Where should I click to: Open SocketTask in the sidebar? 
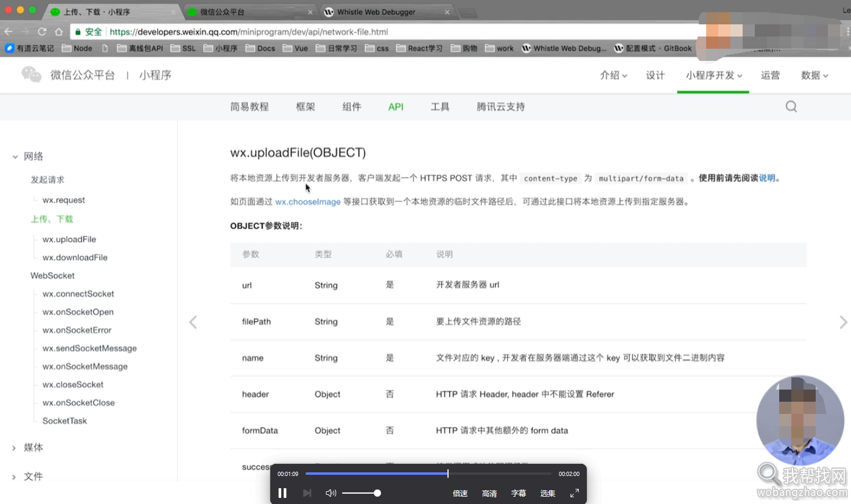tap(65, 421)
